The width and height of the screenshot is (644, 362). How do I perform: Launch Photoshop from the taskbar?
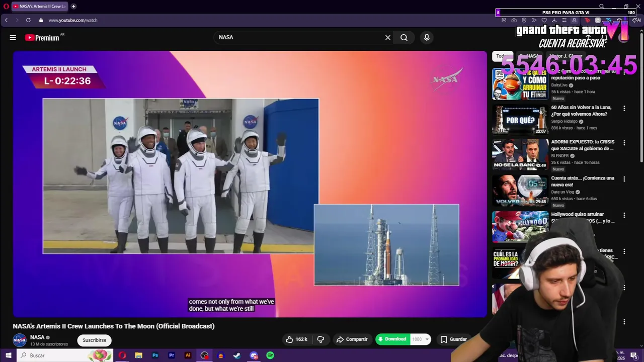pos(155,355)
